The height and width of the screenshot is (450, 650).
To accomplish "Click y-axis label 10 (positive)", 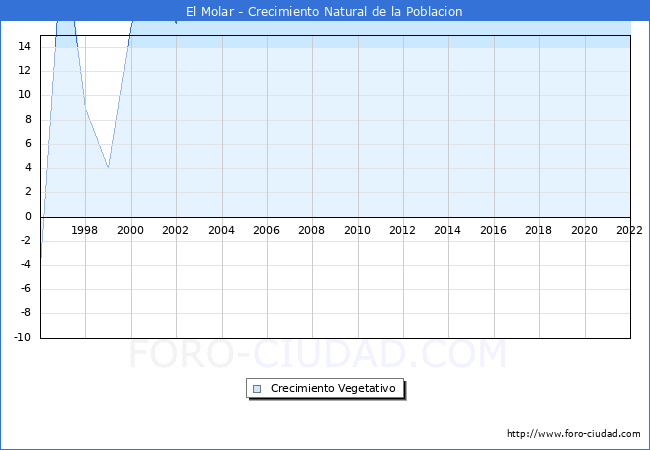I will 24,94.
